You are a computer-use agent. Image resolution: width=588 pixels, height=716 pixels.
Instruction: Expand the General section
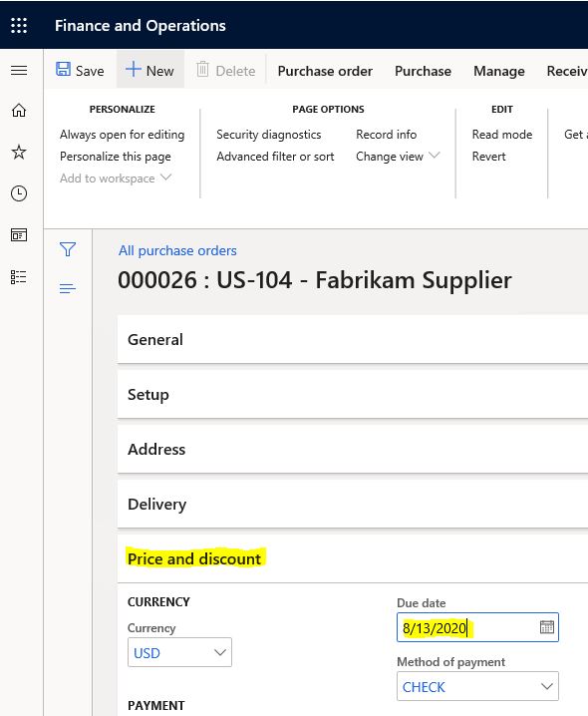click(353, 340)
